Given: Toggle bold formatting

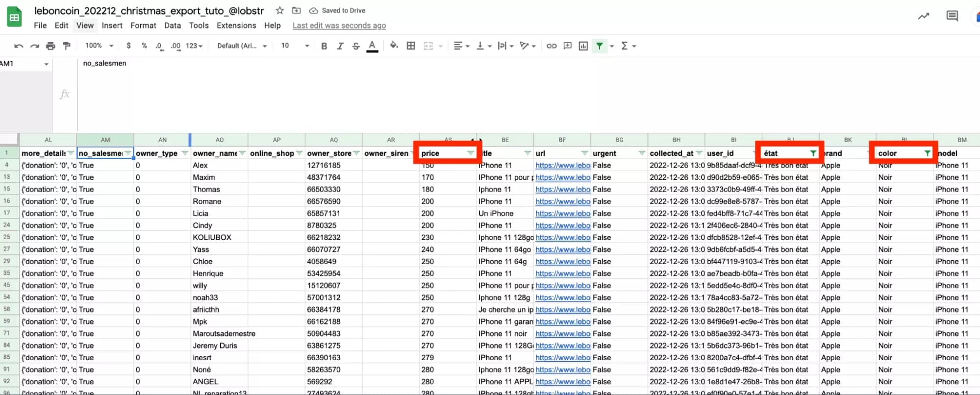Looking at the screenshot, I should click(324, 46).
